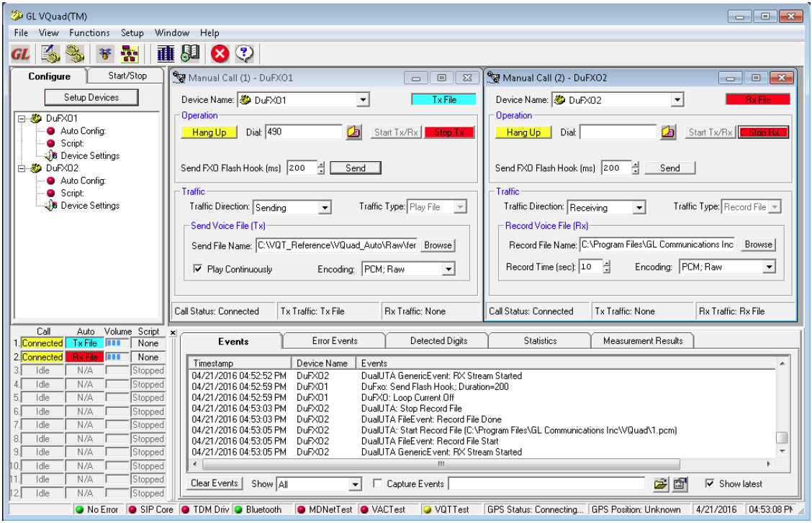Open Device Settings under DuFXO2
The image size is (812, 523).
tap(90, 205)
